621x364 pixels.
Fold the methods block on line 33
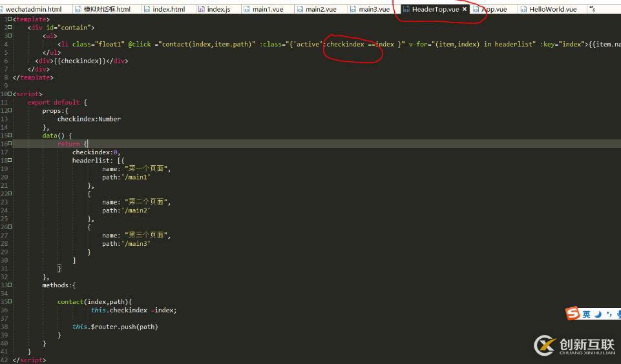10,285
